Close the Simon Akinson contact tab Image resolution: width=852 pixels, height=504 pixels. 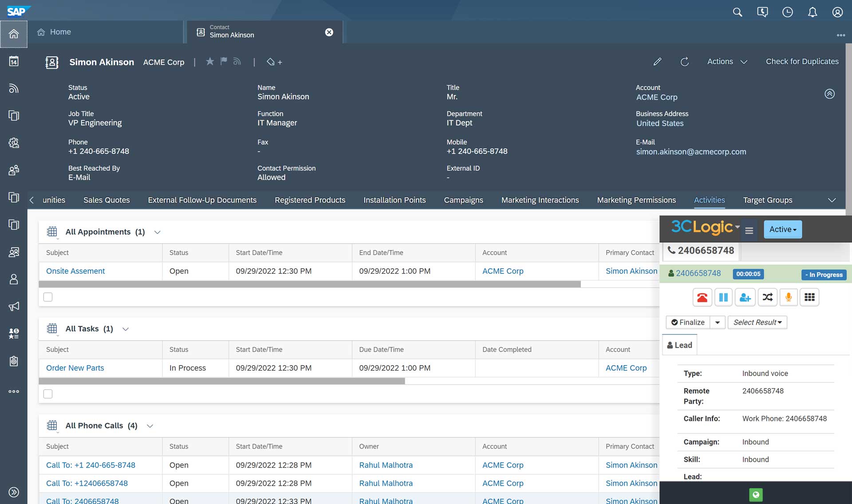pos(329,32)
